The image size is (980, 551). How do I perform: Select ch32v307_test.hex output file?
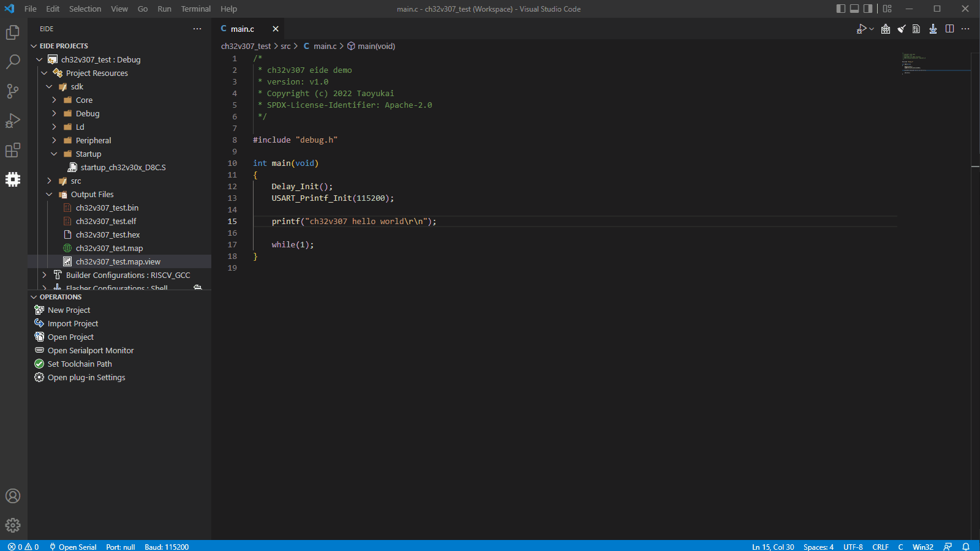[119, 234]
